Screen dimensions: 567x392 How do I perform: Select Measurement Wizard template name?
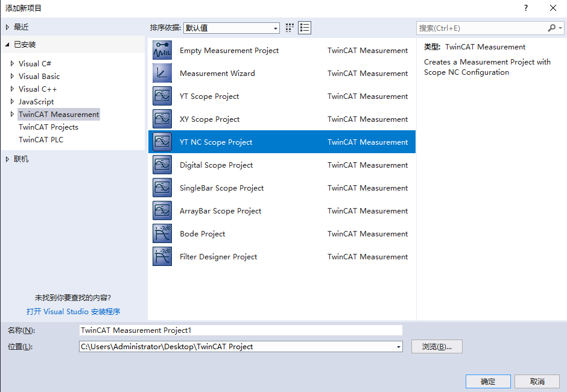click(217, 73)
